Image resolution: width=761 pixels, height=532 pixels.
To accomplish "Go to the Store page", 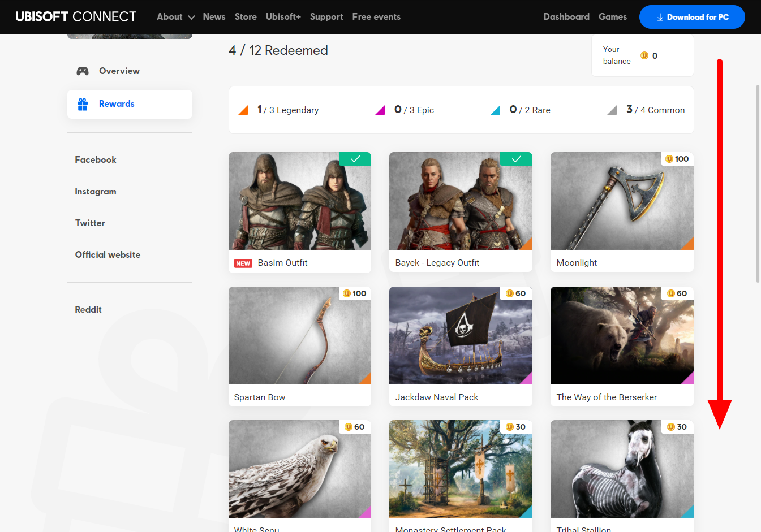I will [246, 17].
